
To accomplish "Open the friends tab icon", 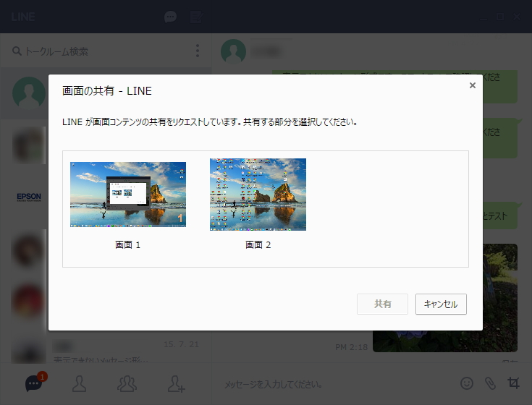I will 79,383.
